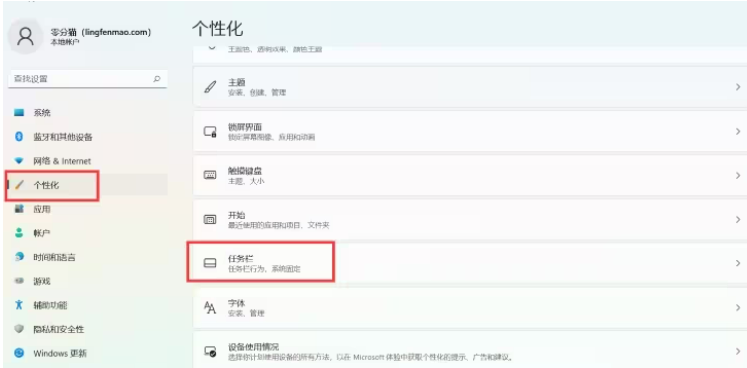The image size is (747, 368).
Task: Click inside the 查找设置 search field
Action: (88, 79)
